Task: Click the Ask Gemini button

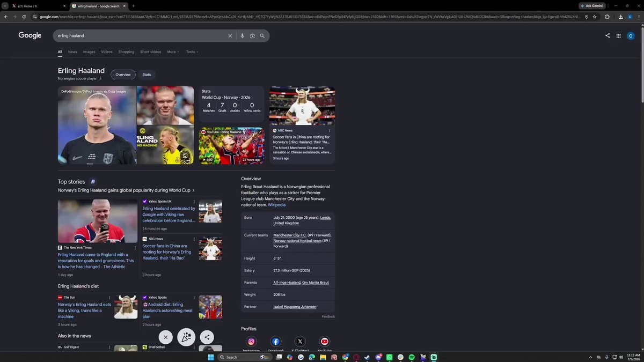Action: pos(592,6)
